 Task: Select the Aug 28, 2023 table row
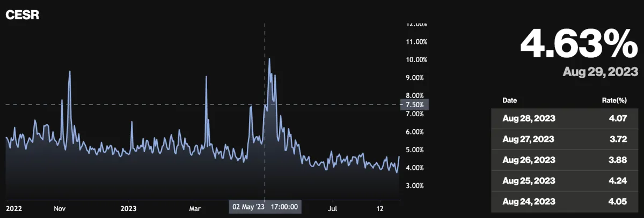pos(565,118)
